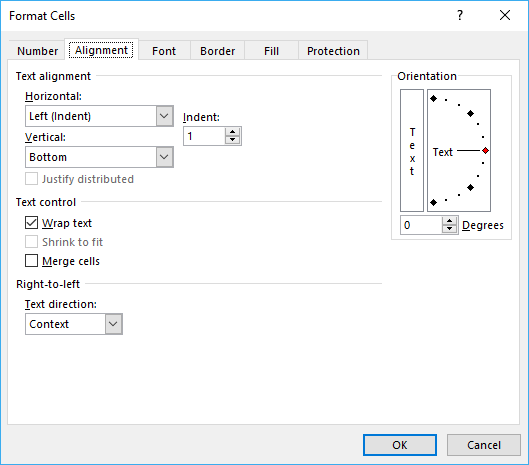The height and width of the screenshot is (465, 529).
Task: Click the upper 45-degree orientation diamond
Action: pos(470,114)
